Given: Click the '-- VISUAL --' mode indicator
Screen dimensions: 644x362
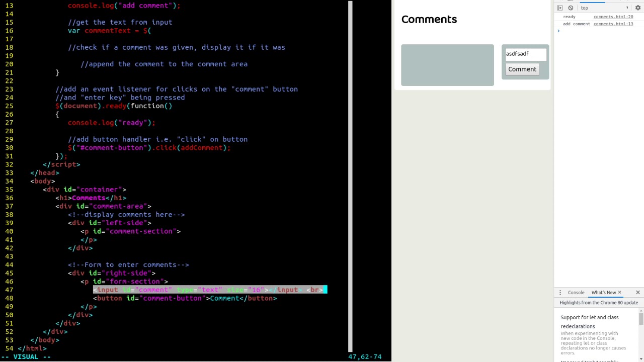Looking at the screenshot, I should [26, 356].
